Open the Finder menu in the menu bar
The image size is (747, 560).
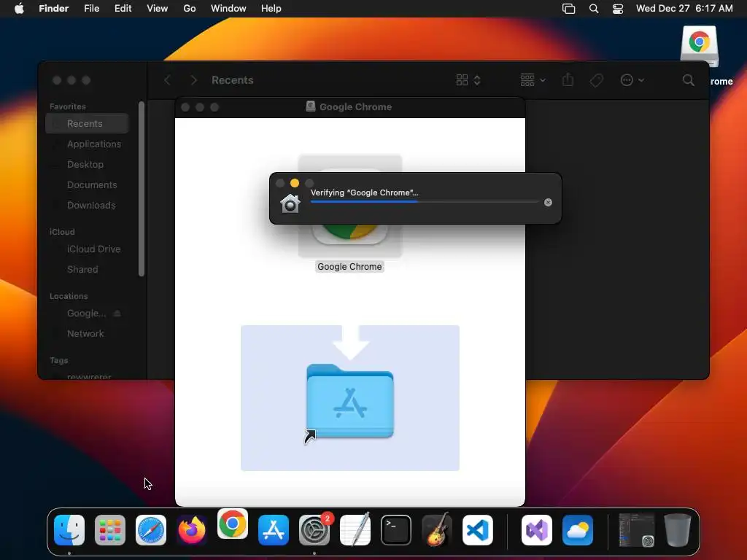click(x=54, y=9)
